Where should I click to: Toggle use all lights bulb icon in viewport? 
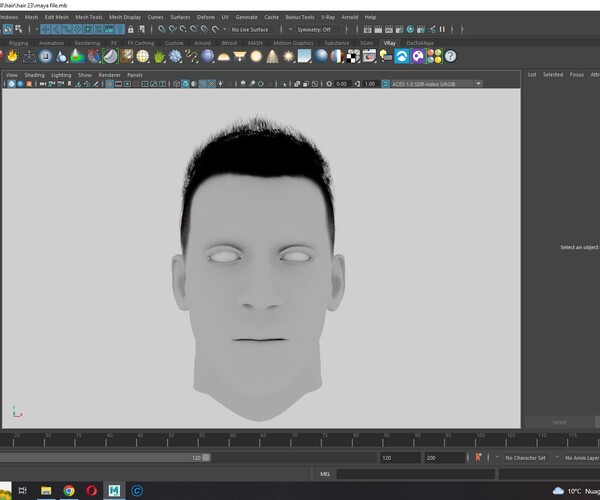pyautogui.click(x=220, y=84)
